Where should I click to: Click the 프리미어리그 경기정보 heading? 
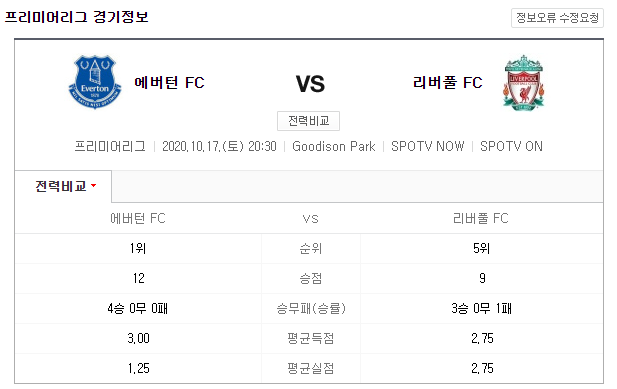point(77,17)
